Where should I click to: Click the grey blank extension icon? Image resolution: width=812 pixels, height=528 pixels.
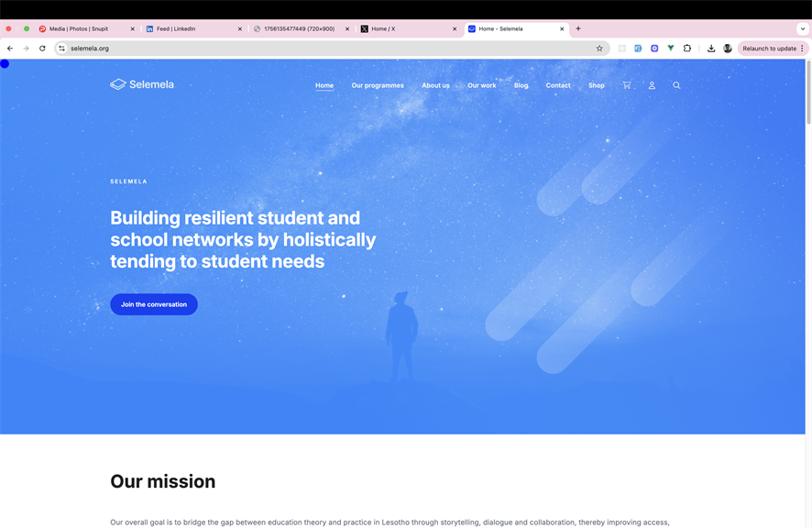coord(622,49)
